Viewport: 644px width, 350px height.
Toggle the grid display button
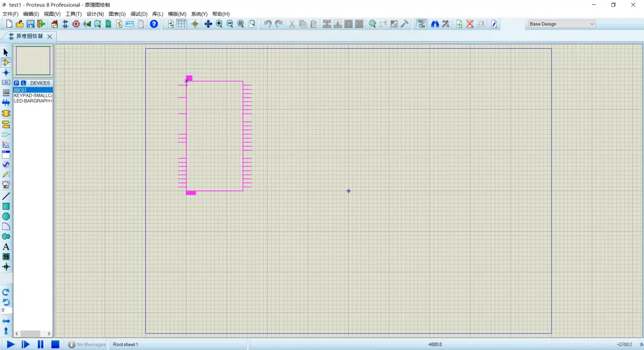[182, 24]
